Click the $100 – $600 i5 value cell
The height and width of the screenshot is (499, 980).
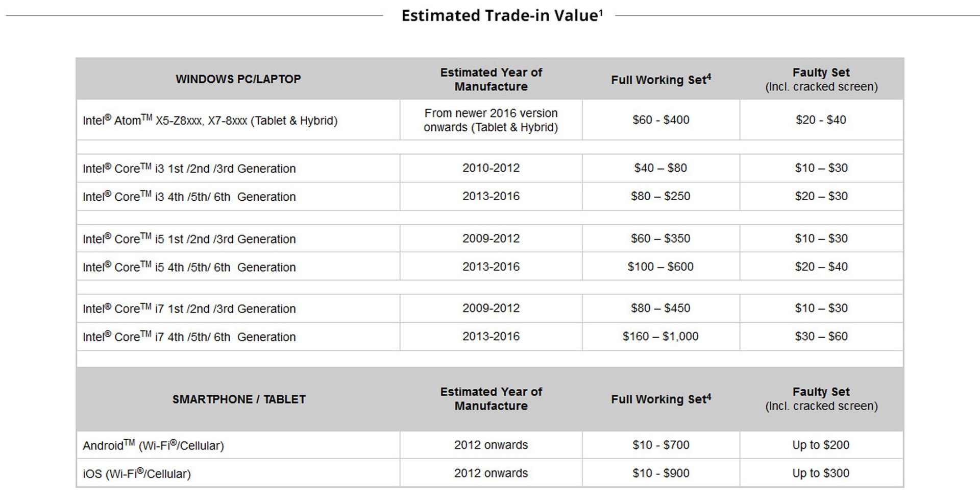point(660,267)
